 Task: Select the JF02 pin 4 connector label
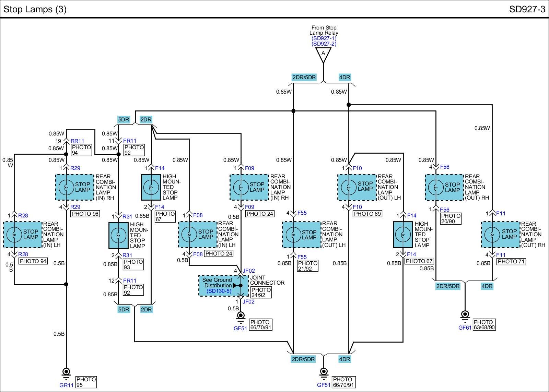[248, 271]
